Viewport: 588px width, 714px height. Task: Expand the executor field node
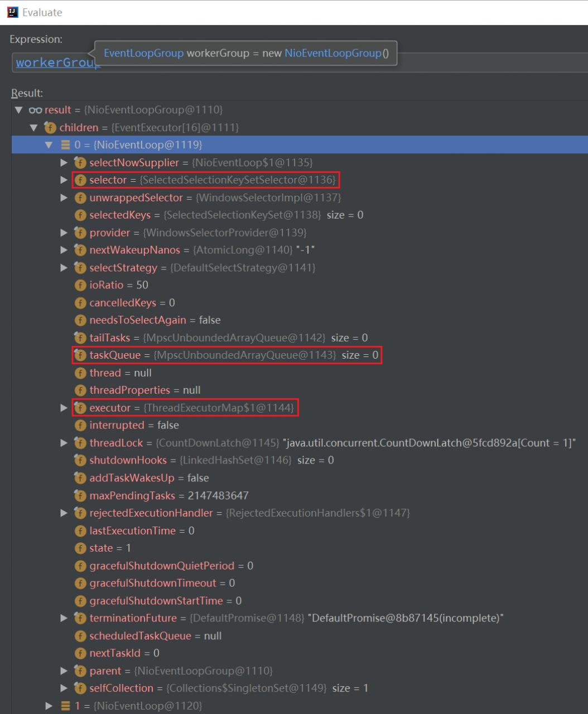(64, 408)
